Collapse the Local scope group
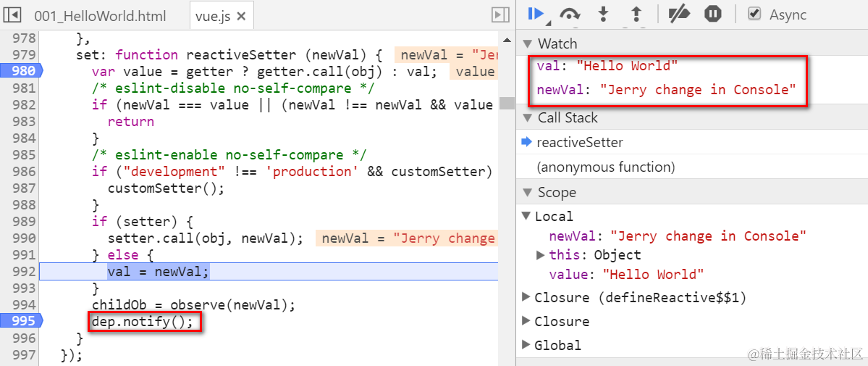This screenshot has height=366, width=868. pos(526,216)
